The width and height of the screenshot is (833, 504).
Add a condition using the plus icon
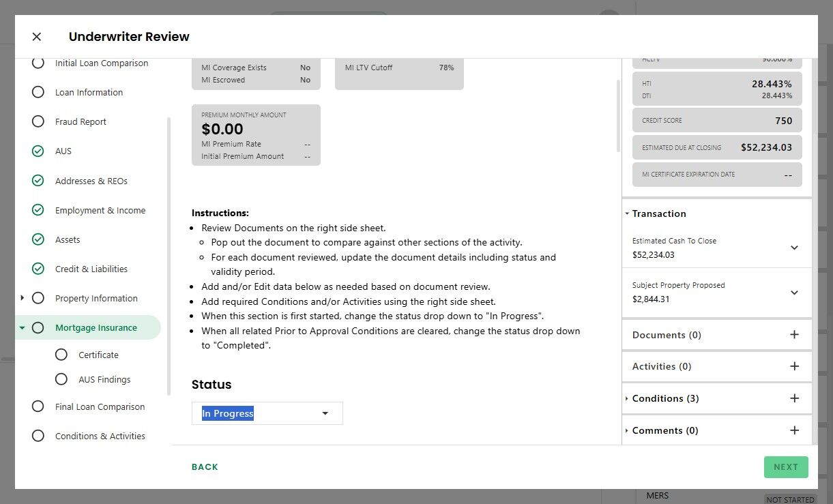pyautogui.click(x=794, y=398)
